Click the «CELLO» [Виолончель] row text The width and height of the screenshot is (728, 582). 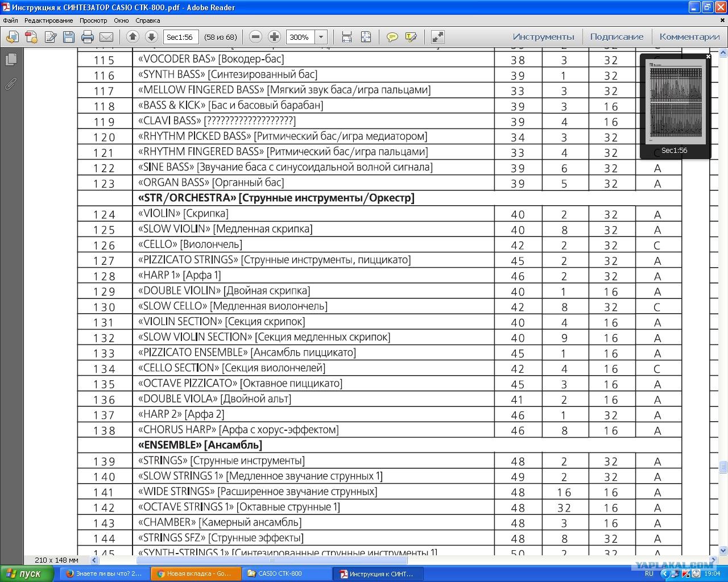(x=190, y=244)
